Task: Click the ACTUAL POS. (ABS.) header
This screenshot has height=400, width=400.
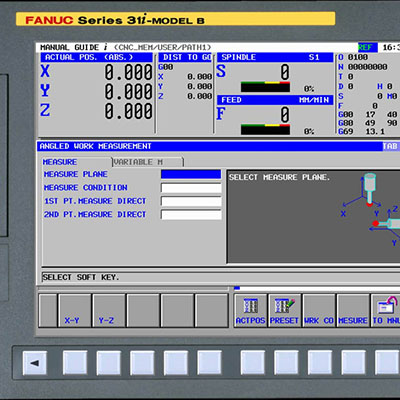Action: click(97, 57)
